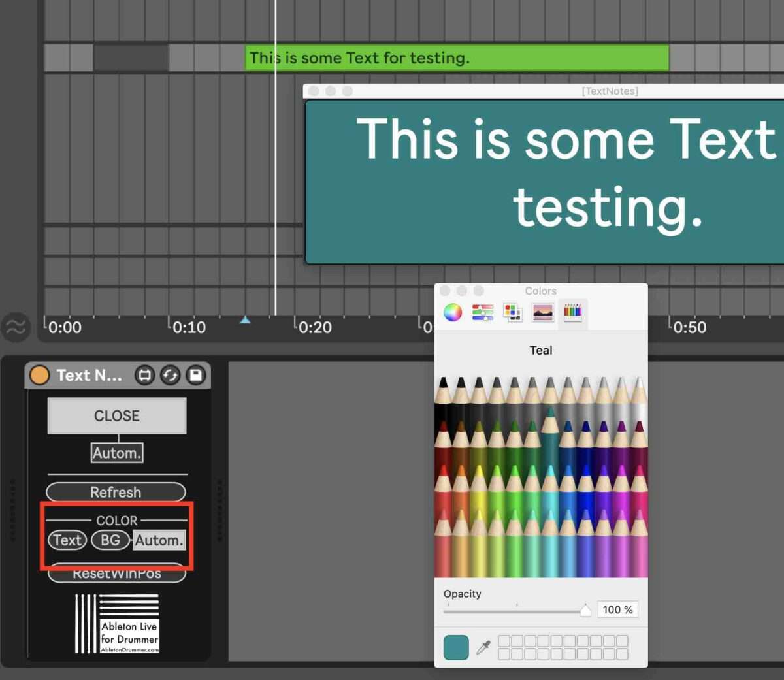Activate the eyedropper color sampler
This screenshot has height=680, width=784.
tap(483, 648)
